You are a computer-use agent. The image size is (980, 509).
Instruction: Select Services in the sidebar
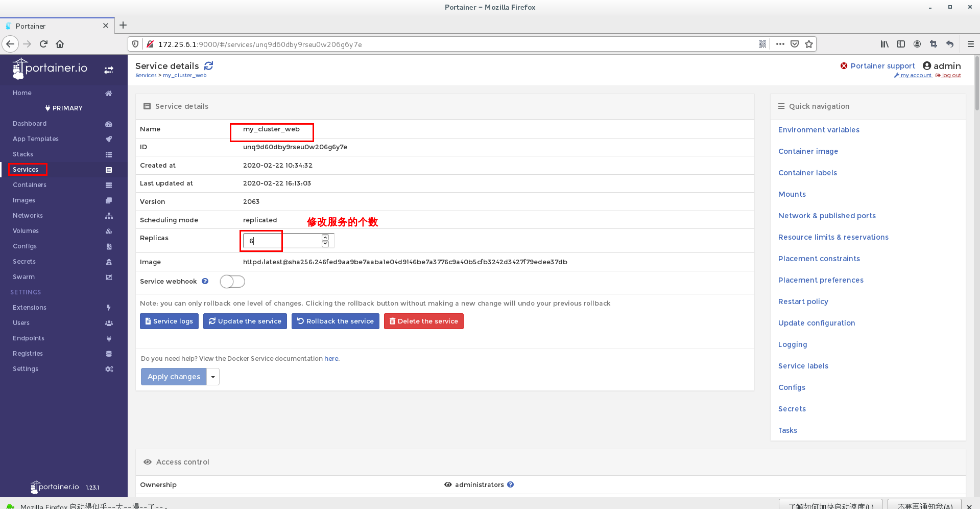26,169
